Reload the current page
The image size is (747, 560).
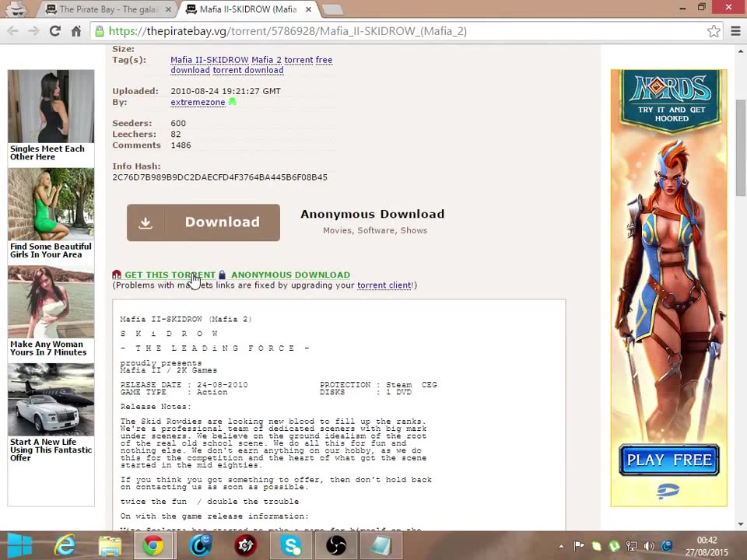[54, 31]
